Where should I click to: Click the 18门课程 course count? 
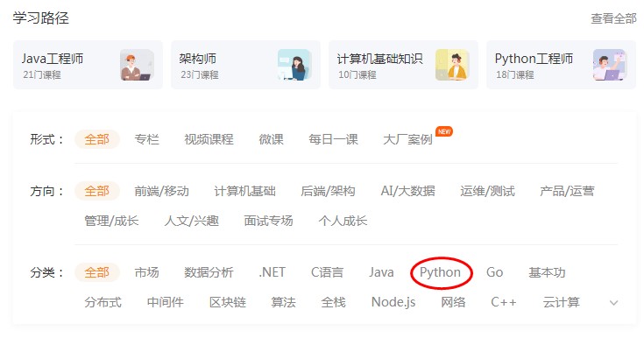pyautogui.click(x=515, y=75)
